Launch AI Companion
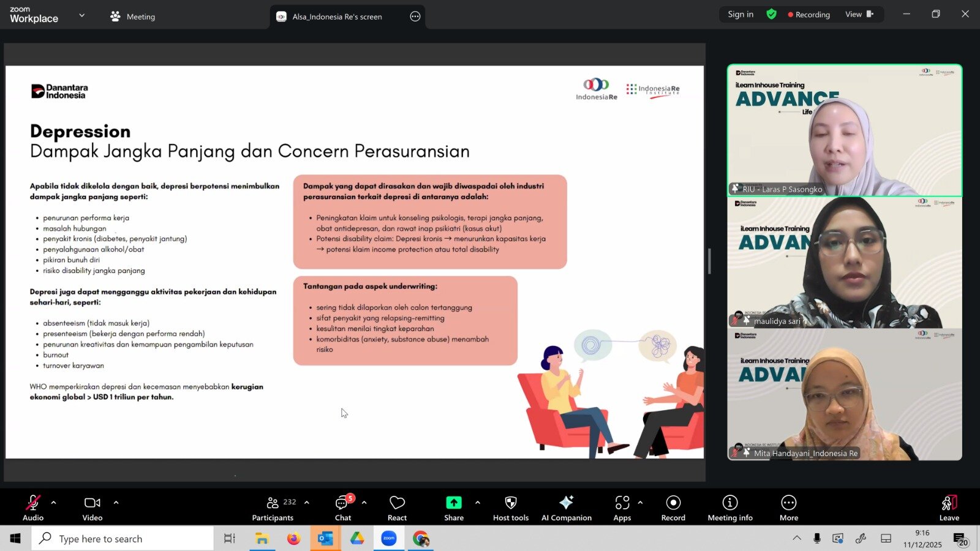 click(566, 508)
